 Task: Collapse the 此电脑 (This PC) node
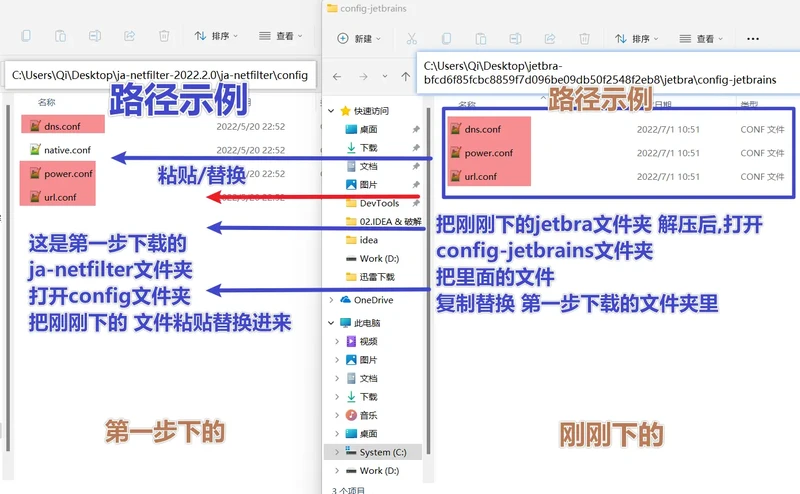pos(332,323)
